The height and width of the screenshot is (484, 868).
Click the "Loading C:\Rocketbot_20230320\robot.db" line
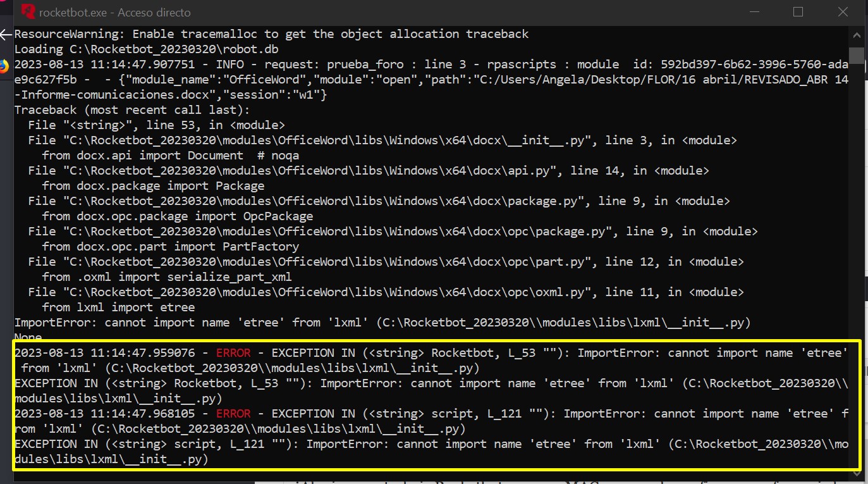tap(146, 49)
